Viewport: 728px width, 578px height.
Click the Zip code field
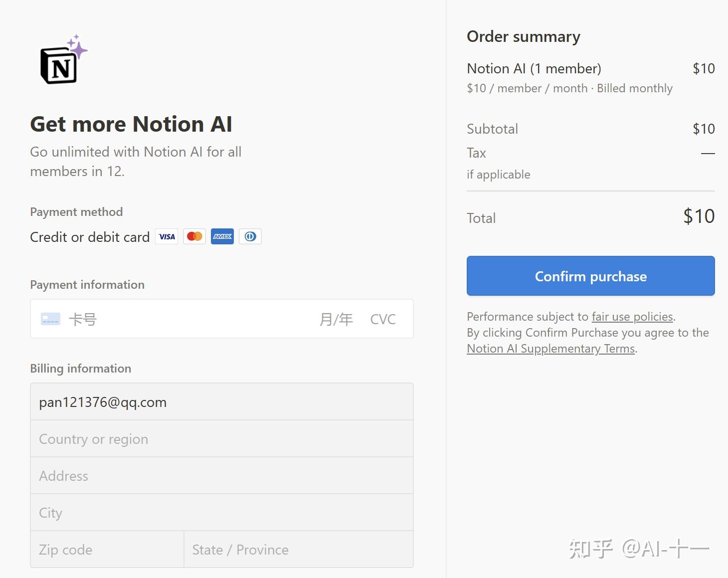[107, 550]
